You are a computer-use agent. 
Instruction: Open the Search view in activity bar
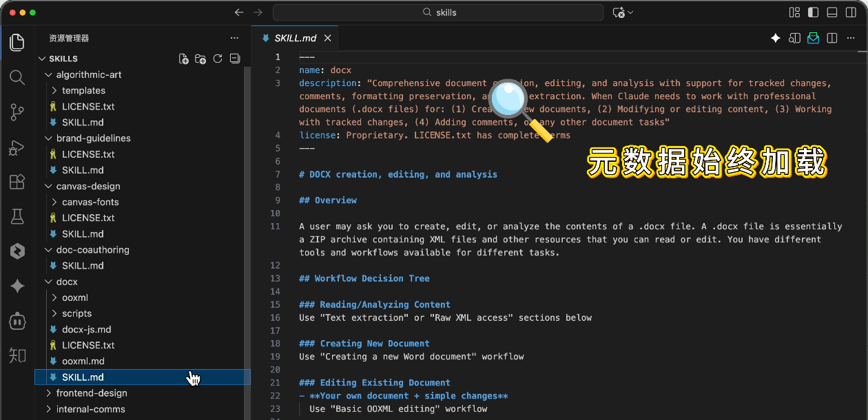[17, 77]
